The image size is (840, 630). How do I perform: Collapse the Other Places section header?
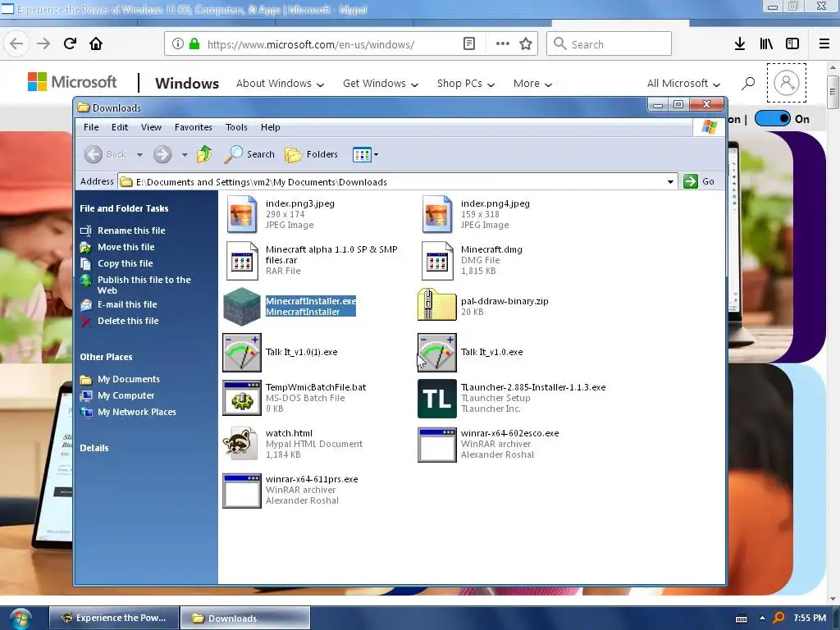pos(106,357)
